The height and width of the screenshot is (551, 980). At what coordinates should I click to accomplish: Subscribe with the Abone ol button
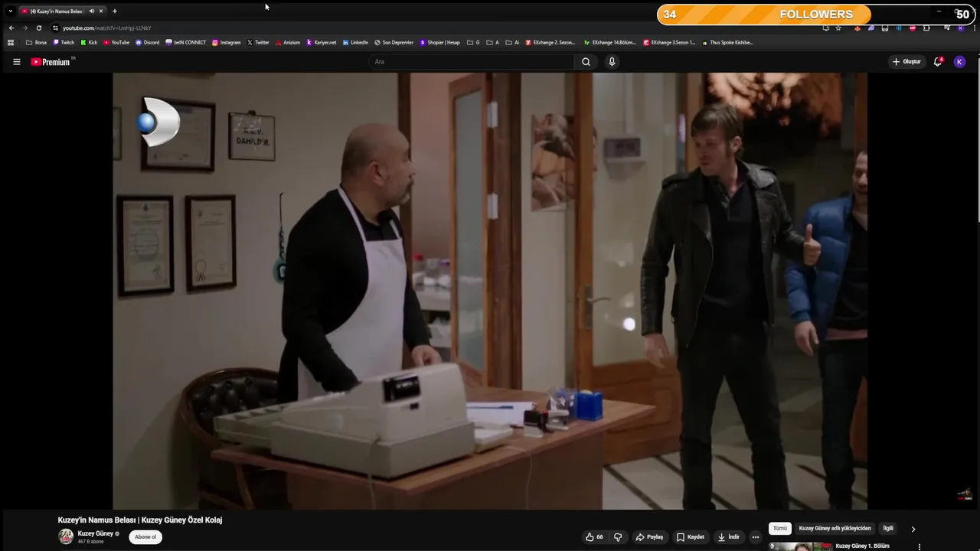coord(145,537)
